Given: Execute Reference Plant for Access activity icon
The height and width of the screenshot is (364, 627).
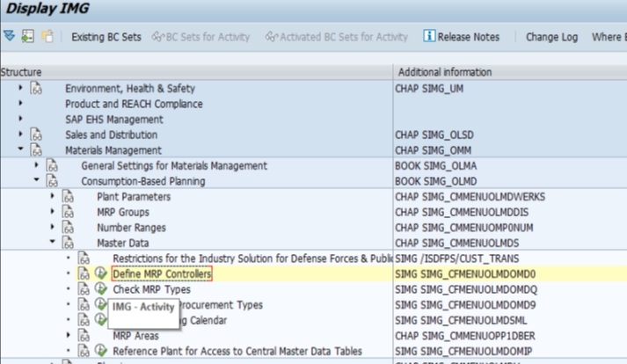Looking at the screenshot, I should pyautogui.click(x=101, y=351).
